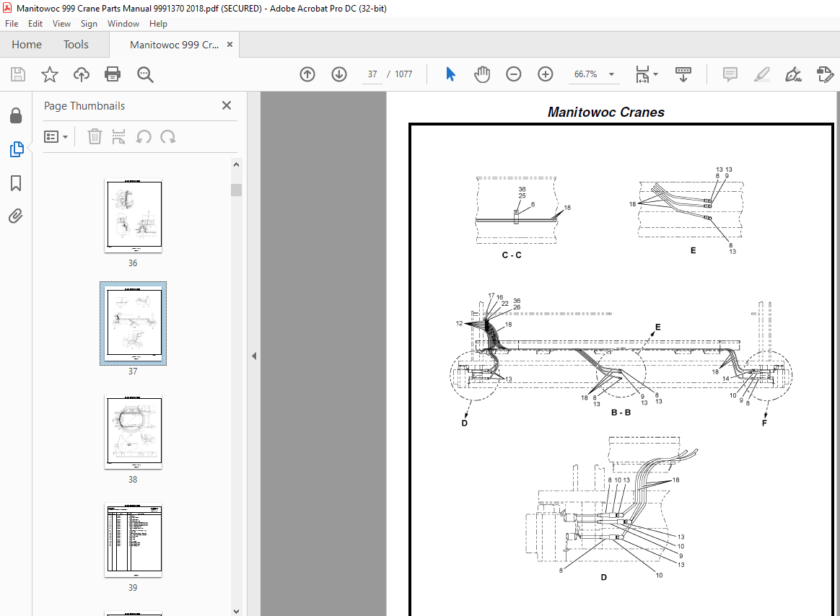840x616 pixels.
Task: Select page 38 thumbnail
Action: tap(134, 432)
